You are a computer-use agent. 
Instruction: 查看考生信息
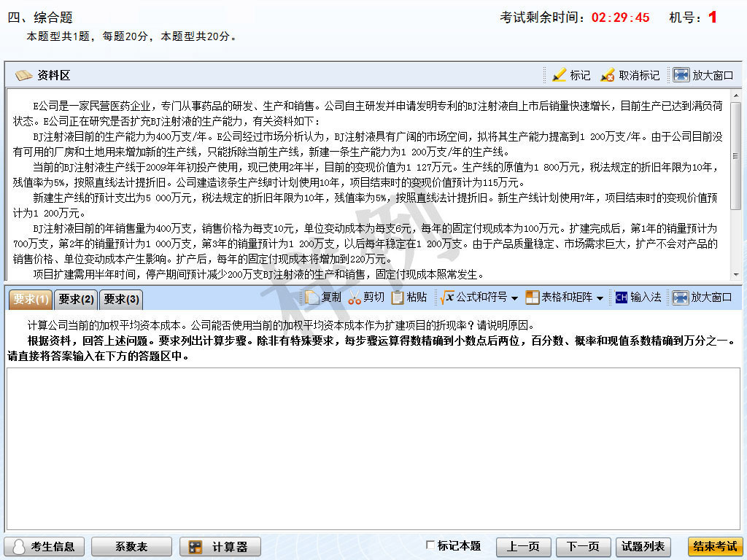[44, 548]
